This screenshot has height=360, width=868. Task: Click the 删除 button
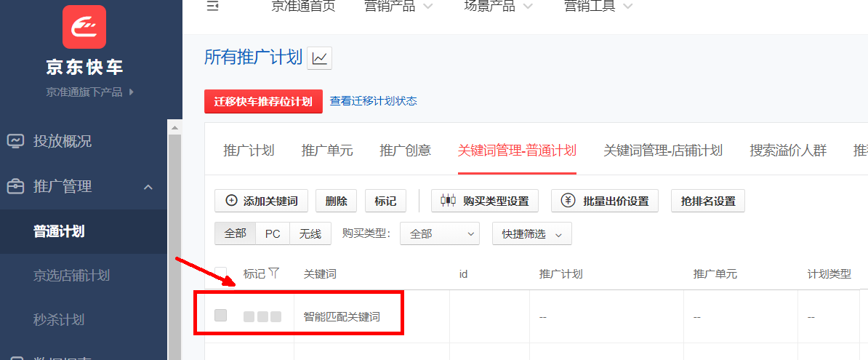(x=337, y=201)
